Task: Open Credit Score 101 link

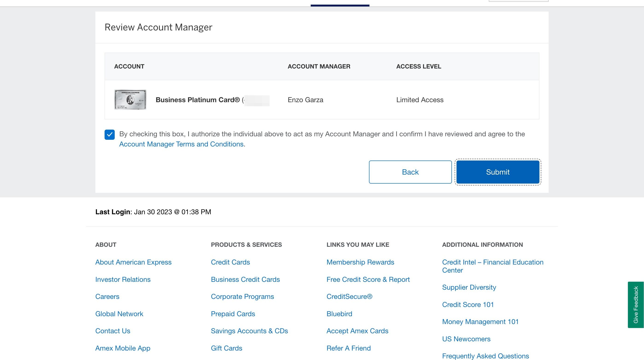Action: (468, 304)
